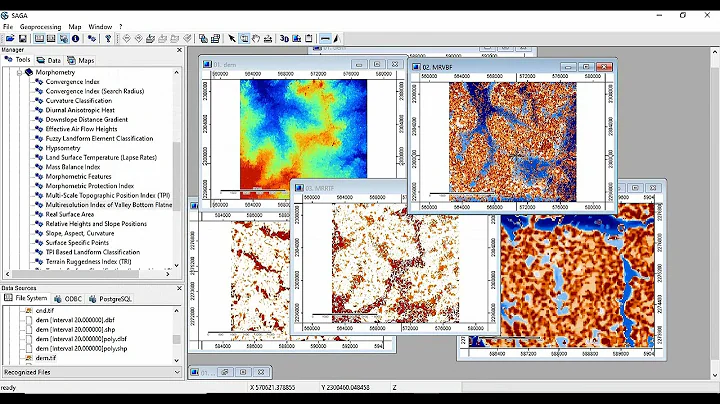Toggle the Show Data Sources panel icon
This screenshot has height=404, width=720.
pos(63,39)
